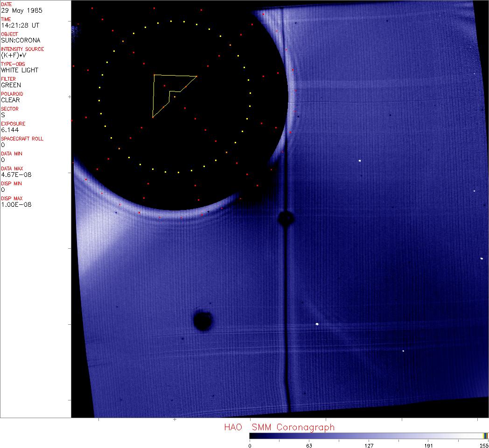Click the elongated bright white spot at far right
The image size is (489, 448).
[x=481, y=258]
